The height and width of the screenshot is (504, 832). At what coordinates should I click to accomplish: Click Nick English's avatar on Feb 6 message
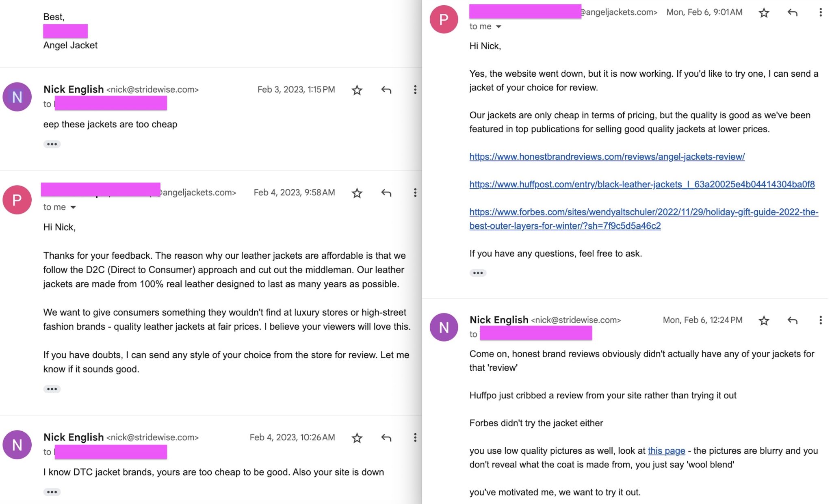(x=444, y=327)
